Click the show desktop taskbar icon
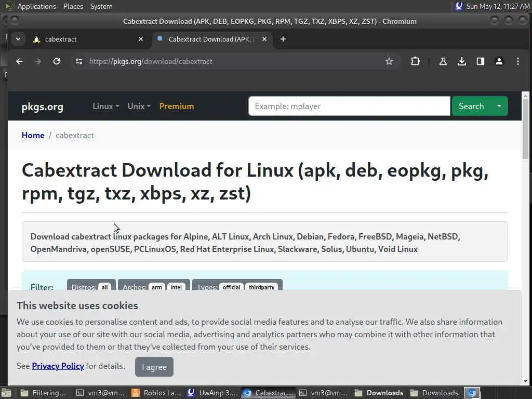Image resolution: width=532 pixels, height=399 pixels. (x=6, y=393)
